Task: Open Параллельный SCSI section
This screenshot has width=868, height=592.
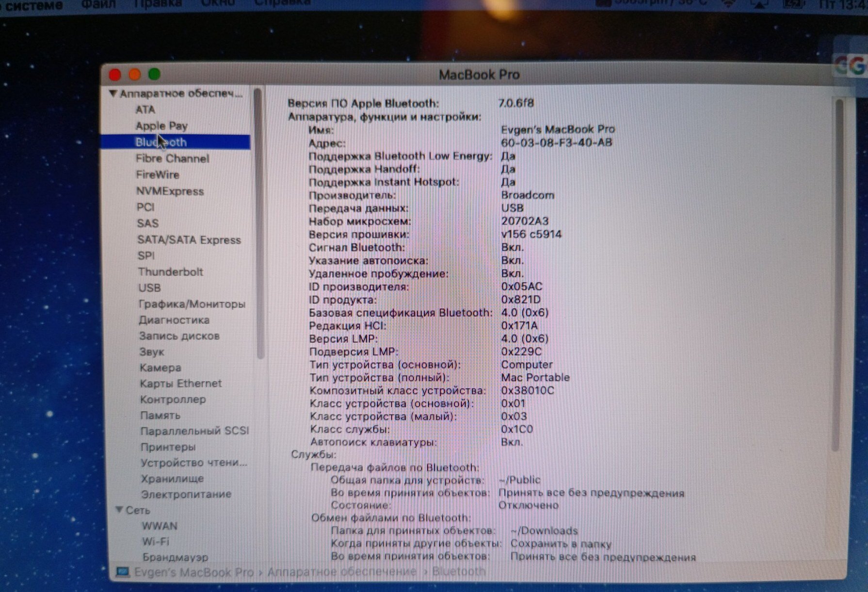Action: [x=194, y=431]
